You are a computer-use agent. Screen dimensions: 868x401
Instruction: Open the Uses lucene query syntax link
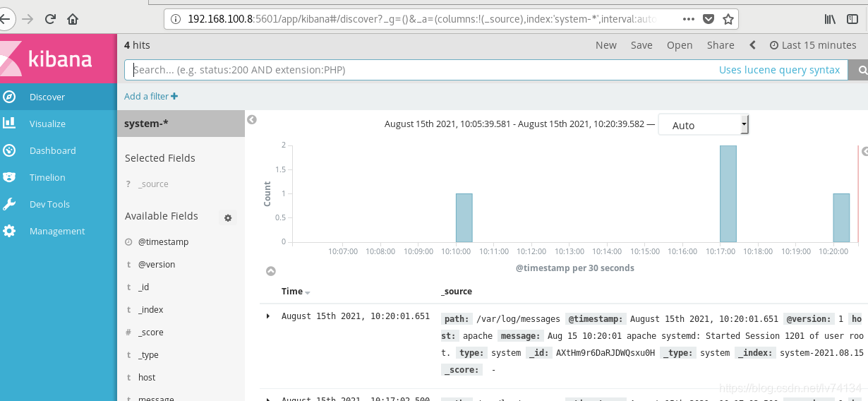779,70
